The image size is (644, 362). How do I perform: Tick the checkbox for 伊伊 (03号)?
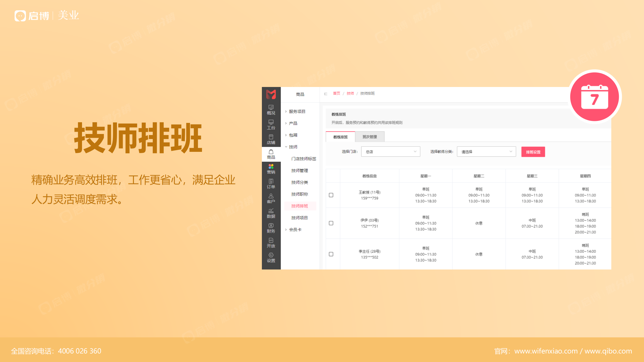[x=331, y=223]
